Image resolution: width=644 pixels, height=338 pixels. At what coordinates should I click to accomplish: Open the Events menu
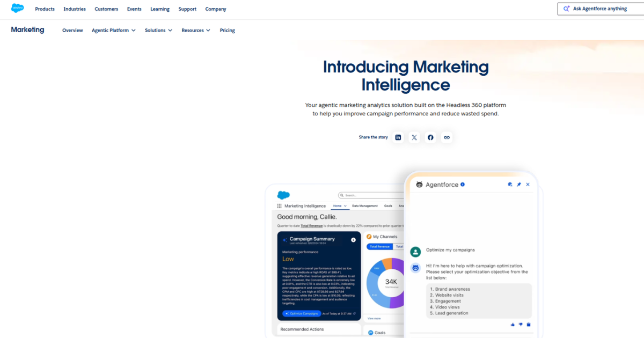pos(134,9)
